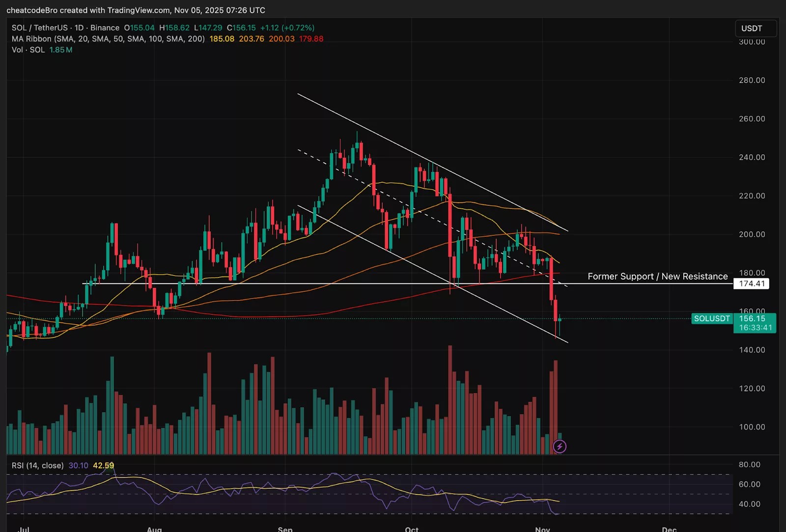
Task: Click the red 179.88 SMA 200 value
Action: tap(311, 39)
